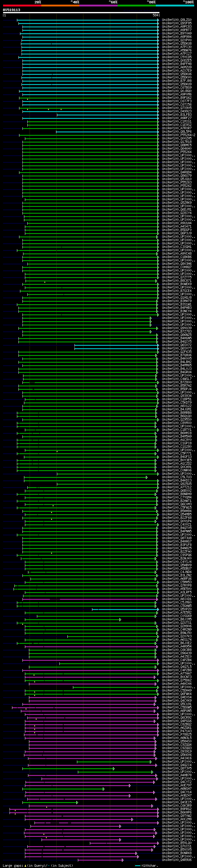Viewport: 197px width, 868px height.
Task: Select hit UniRef100_A8X122
Action: point(176,406)
